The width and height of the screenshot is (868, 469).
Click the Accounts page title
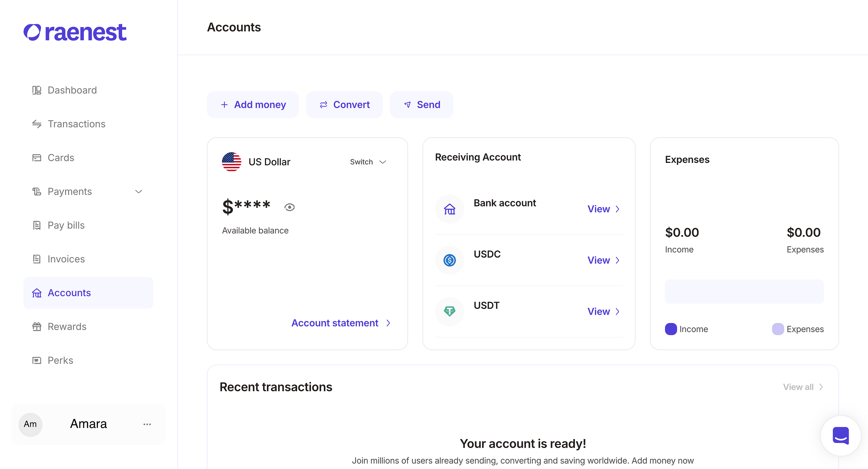click(234, 27)
